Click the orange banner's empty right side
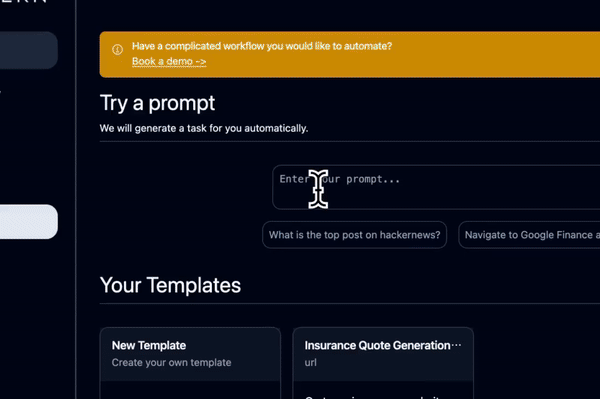600x399 pixels. coord(497,54)
